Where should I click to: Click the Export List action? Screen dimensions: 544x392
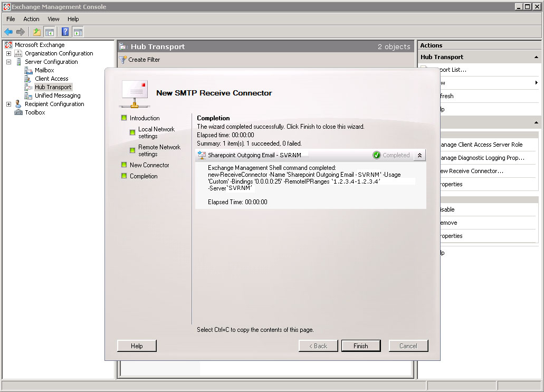click(x=453, y=70)
